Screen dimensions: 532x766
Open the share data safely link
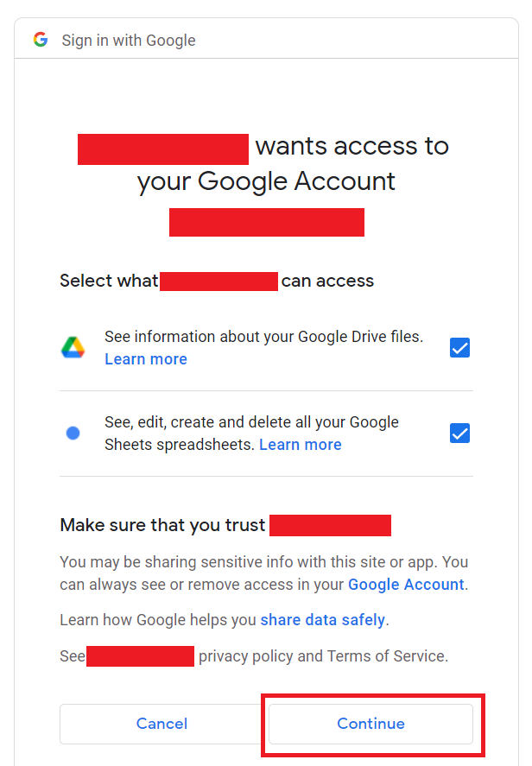tap(322, 619)
